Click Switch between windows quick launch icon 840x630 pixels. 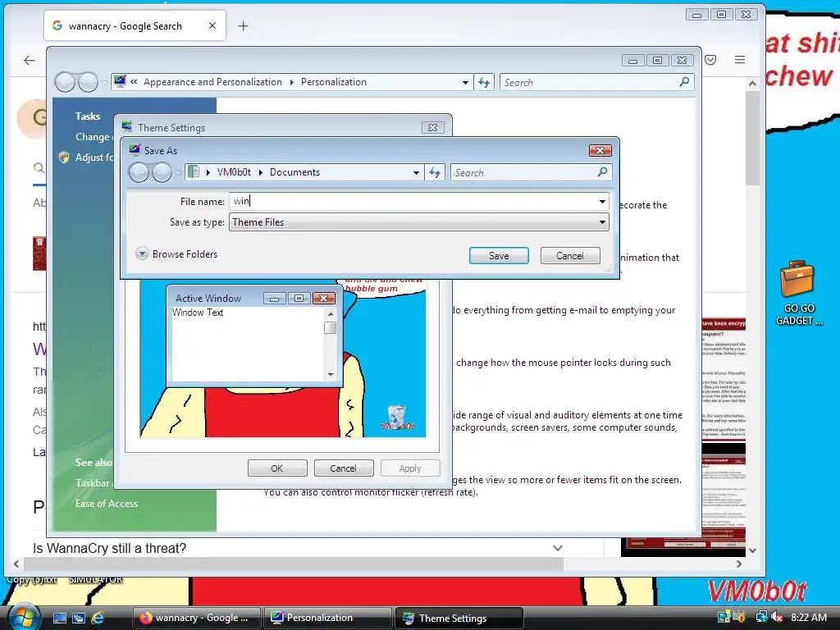(x=78, y=619)
